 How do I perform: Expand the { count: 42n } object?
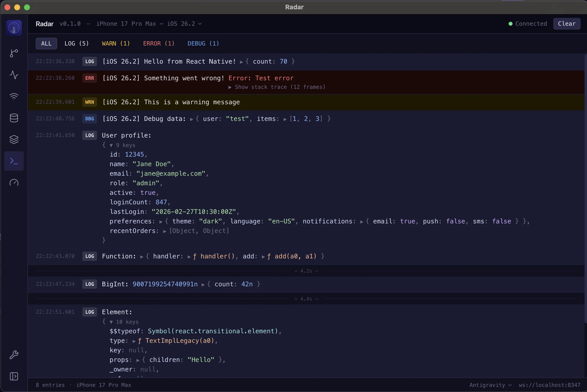point(203,285)
